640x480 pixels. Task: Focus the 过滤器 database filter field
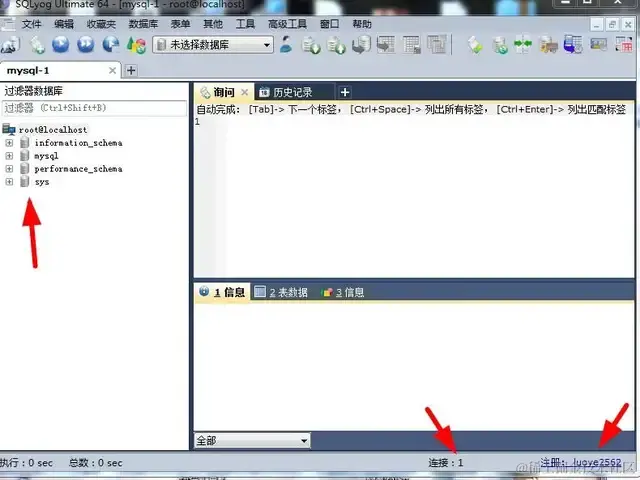point(95,108)
